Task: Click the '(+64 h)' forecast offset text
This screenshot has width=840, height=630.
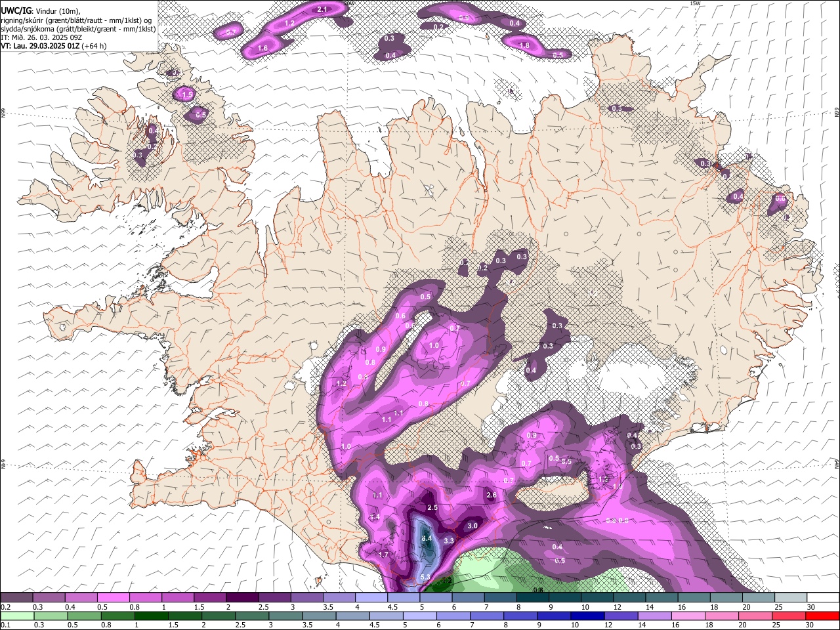Action: click(x=94, y=46)
